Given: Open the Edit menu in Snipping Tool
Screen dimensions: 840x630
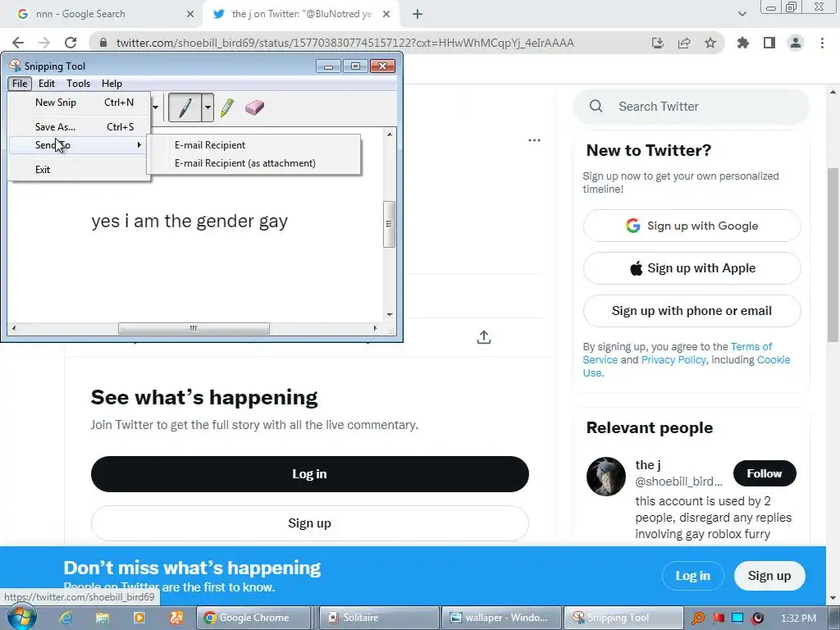Looking at the screenshot, I should 47,84.
